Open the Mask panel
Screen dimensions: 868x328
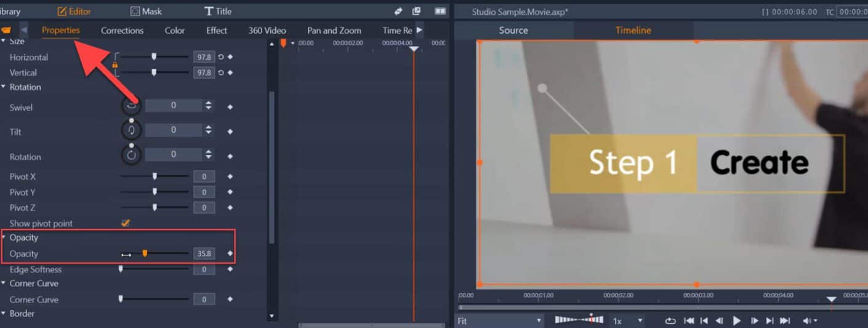147,11
